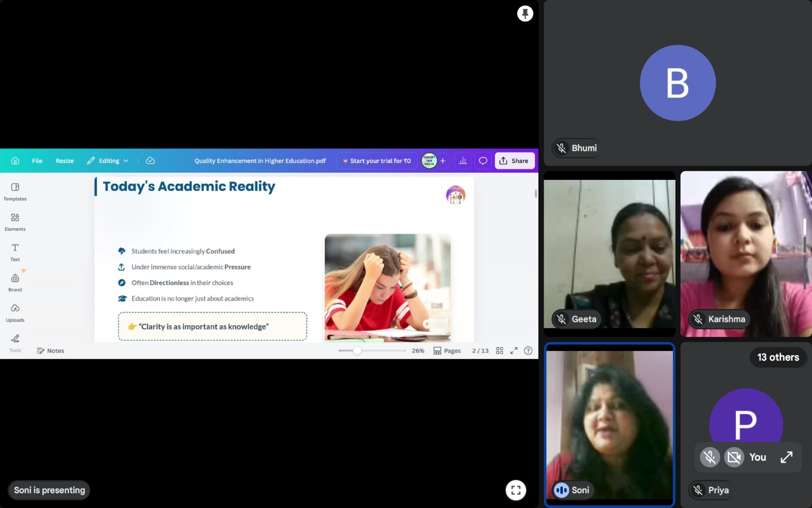The image size is (812, 508).
Task: Open the Canva home icon
Action: click(x=15, y=161)
